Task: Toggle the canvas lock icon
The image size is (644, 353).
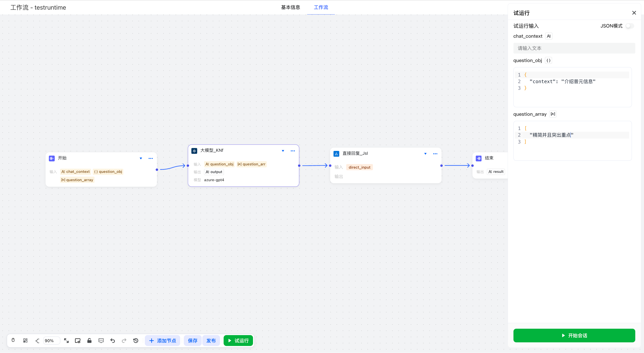Action: [x=89, y=340]
